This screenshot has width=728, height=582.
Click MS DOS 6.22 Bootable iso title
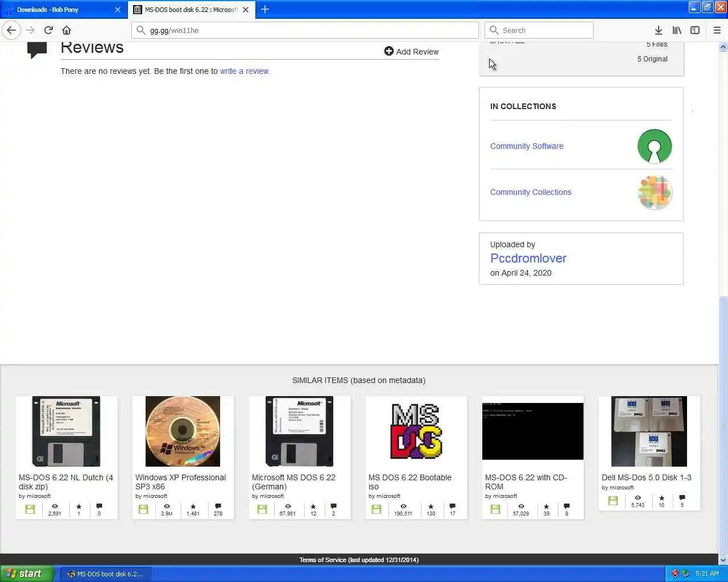tap(410, 482)
